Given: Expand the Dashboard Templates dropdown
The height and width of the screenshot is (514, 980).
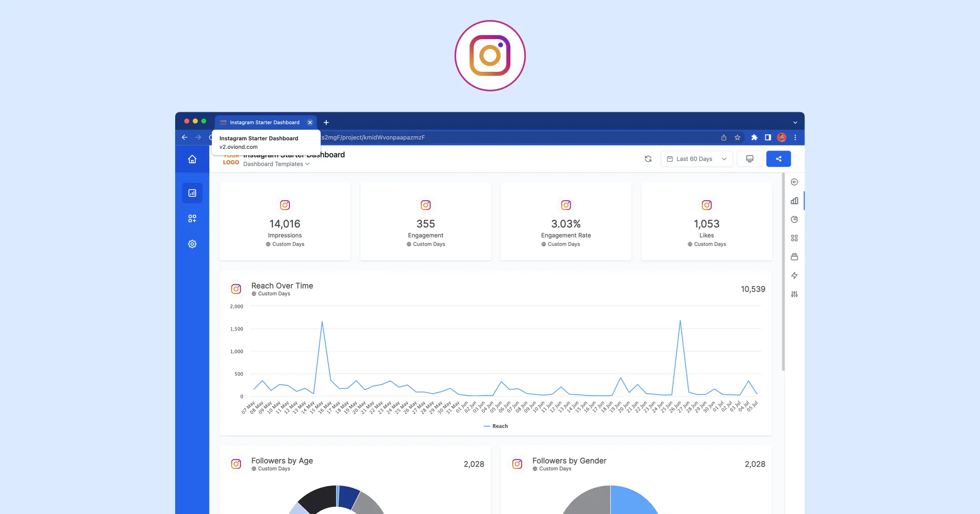Looking at the screenshot, I should pyautogui.click(x=276, y=164).
